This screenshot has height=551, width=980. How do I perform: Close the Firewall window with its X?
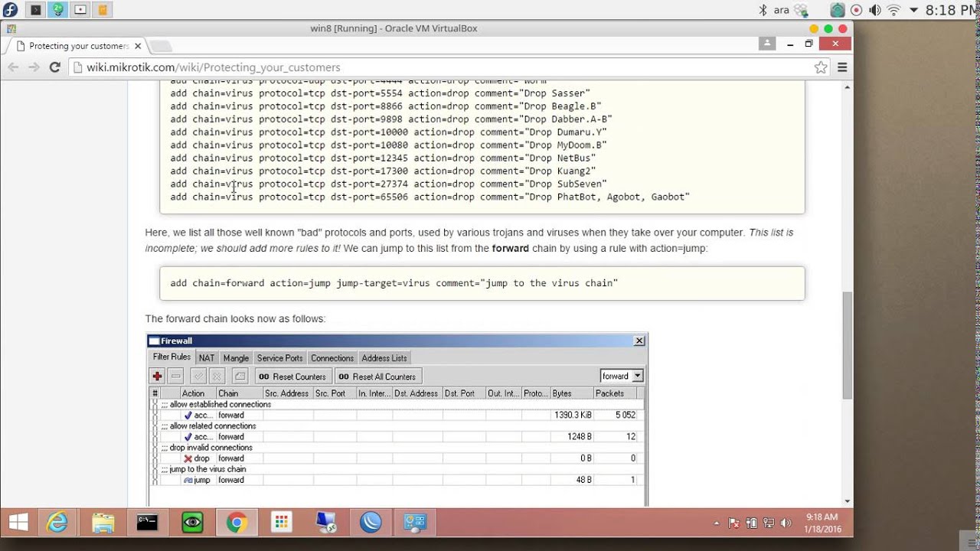tap(639, 341)
